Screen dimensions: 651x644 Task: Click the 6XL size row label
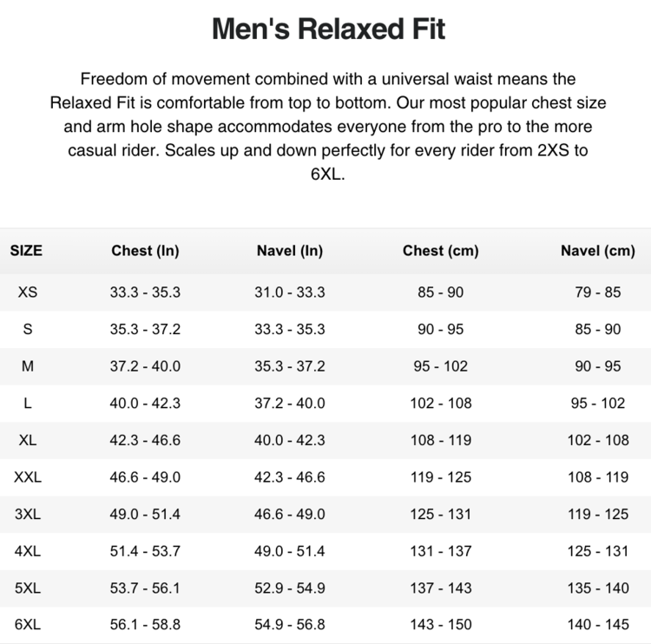[x=28, y=625]
